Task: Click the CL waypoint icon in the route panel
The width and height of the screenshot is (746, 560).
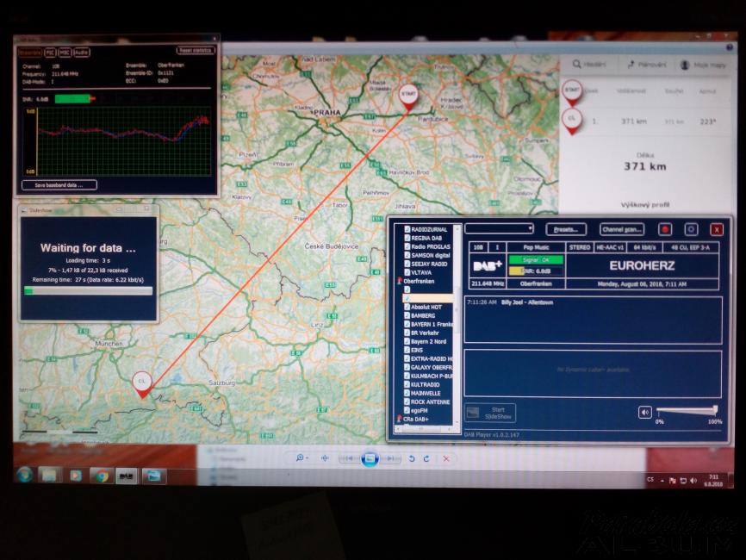Action: click(x=572, y=121)
